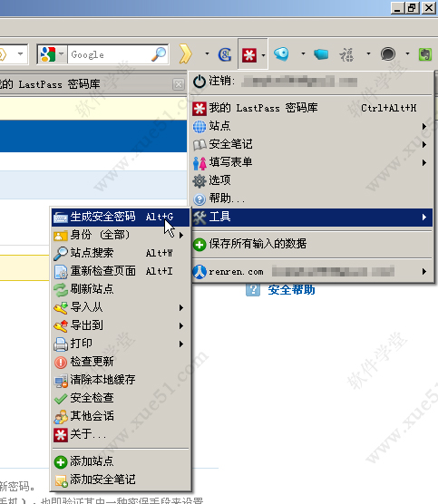438x504 pixels.
Task: Open the 帮助... menu item
Action: pyautogui.click(x=312, y=199)
